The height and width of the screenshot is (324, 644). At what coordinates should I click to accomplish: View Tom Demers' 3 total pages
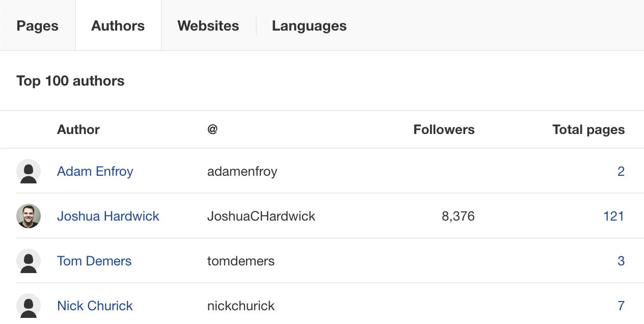click(621, 261)
